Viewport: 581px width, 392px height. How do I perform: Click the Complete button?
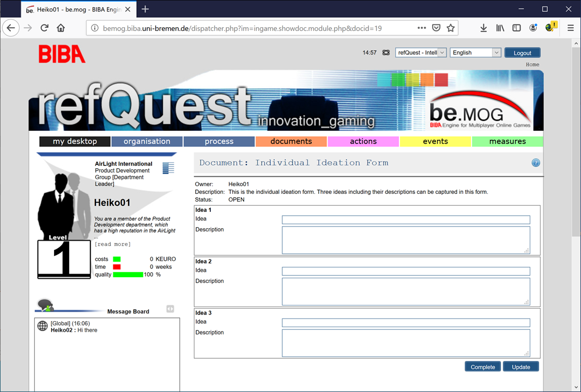tap(483, 367)
